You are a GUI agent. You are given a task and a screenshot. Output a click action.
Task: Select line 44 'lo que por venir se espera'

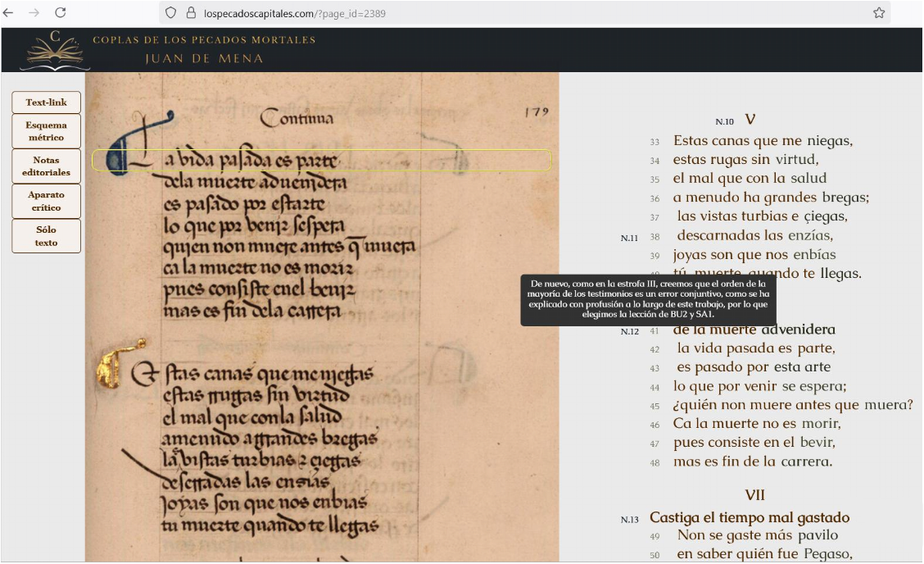759,386
